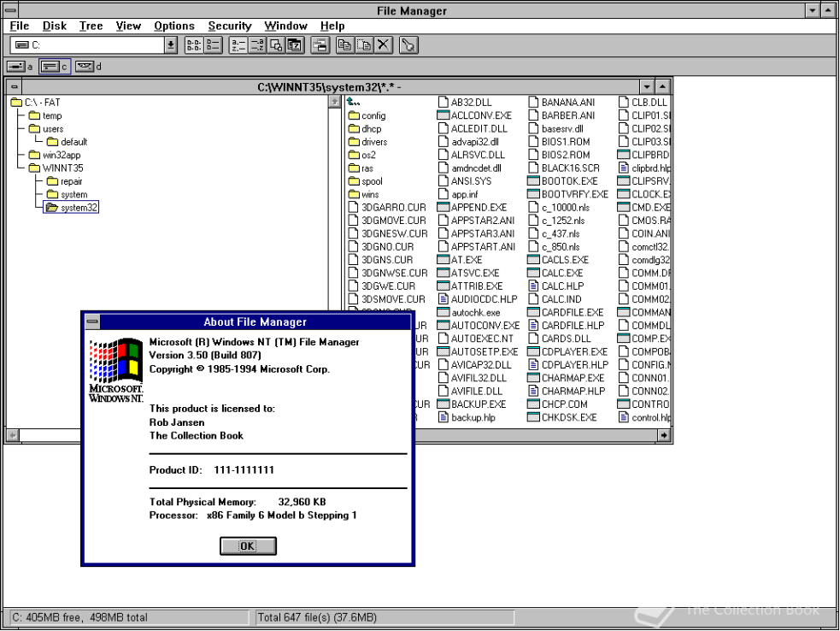Click horizontal scrollbar right arrow in file pane
The image size is (840, 631).
click(664, 435)
